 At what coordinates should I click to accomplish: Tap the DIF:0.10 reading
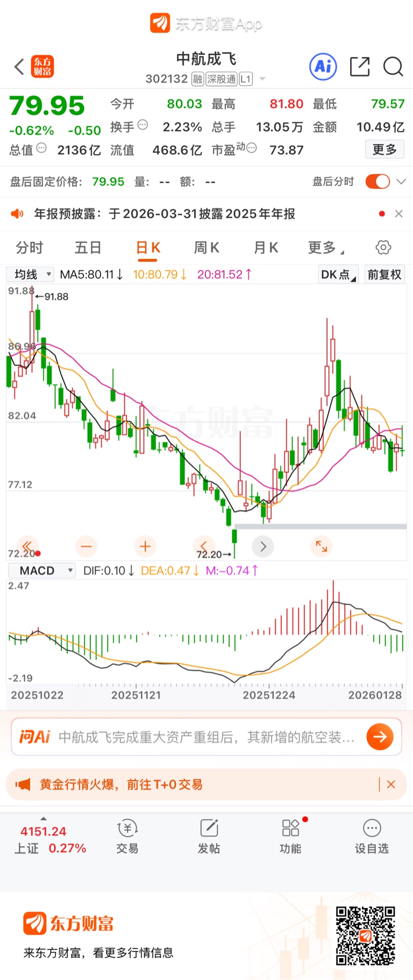tap(109, 571)
